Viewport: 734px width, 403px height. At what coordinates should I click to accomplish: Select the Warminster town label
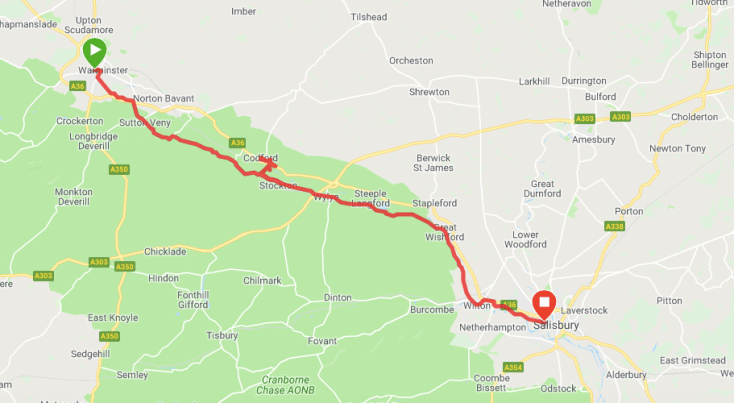coord(103,70)
